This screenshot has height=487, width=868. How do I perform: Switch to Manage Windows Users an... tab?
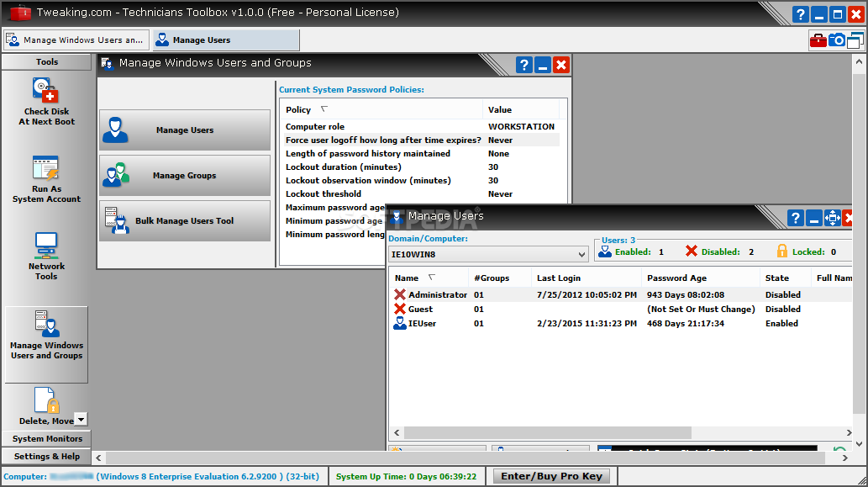76,40
